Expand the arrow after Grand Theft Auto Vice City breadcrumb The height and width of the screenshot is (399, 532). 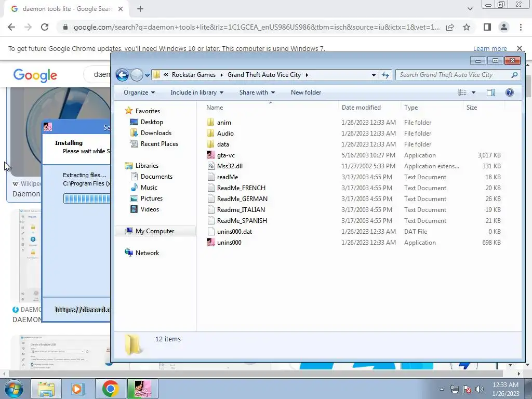click(307, 75)
